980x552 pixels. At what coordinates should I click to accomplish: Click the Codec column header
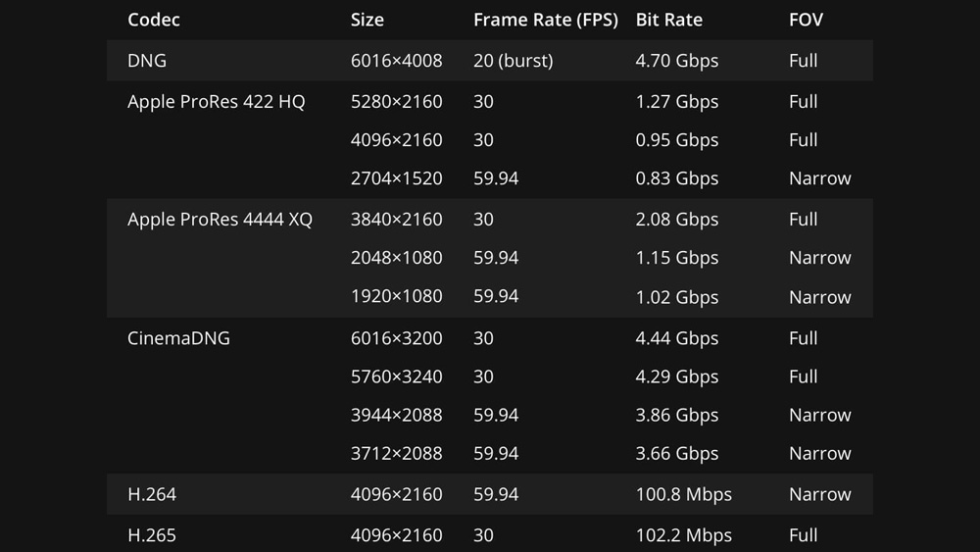coord(153,20)
